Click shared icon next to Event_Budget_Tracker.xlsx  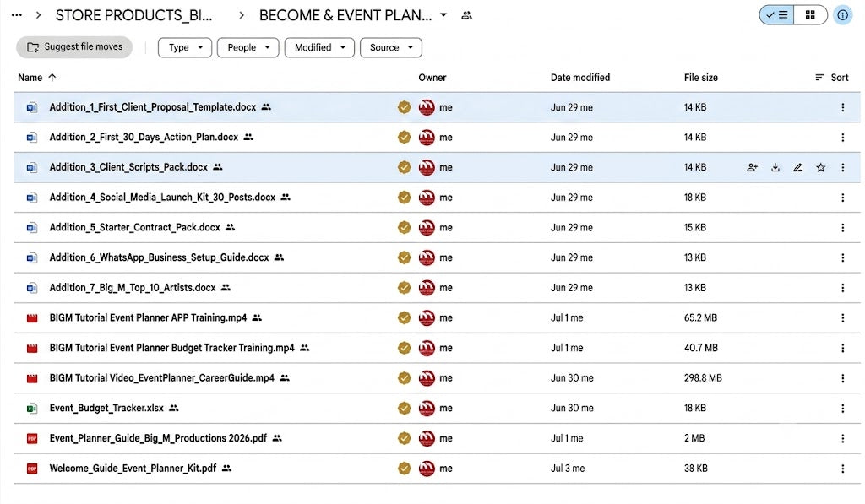pyautogui.click(x=174, y=408)
